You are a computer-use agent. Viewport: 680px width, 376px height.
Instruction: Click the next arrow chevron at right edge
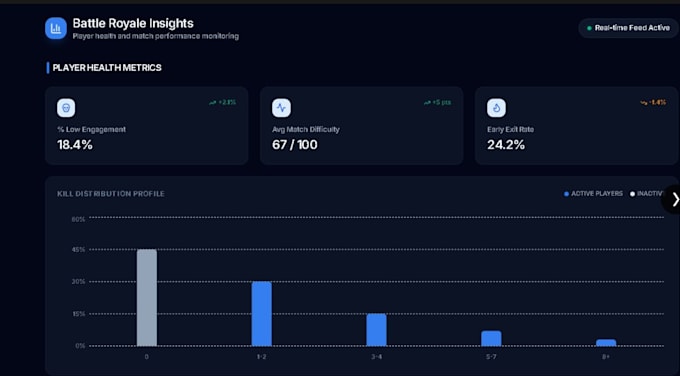click(x=675, y=199)
